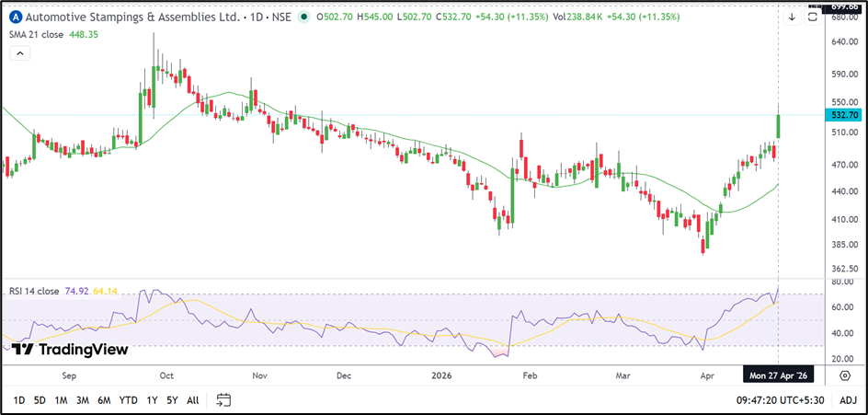This screenshot has height=415, width=868.
Task: Open the Go to date calendar icon
Action: [223, 400]
